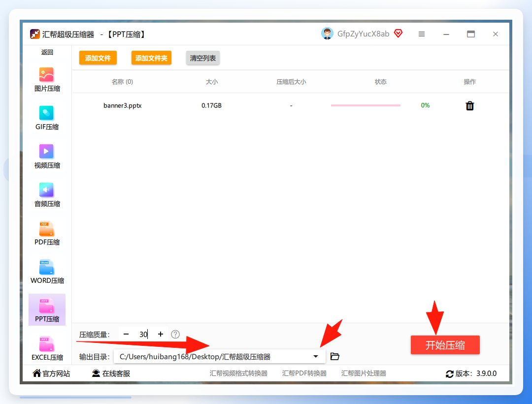Click the compression quality value field
This screenshot has width=532, height=404.
pyautogui.click(x=143, y=334)
